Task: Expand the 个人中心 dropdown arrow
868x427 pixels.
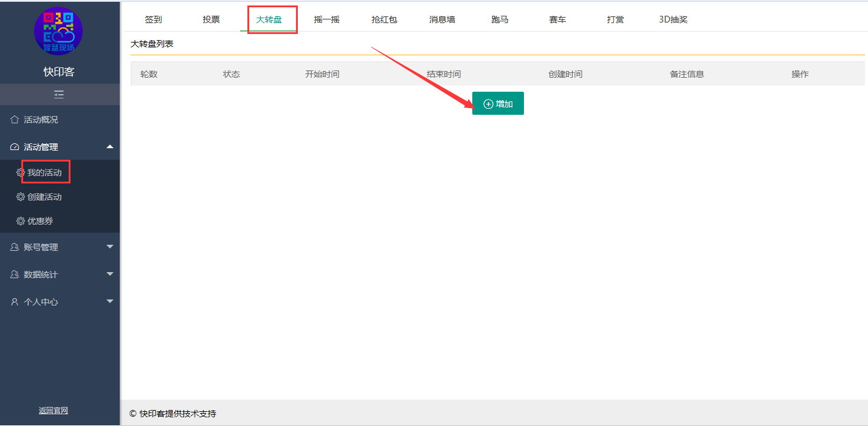Action: click(x=110, y=301)
